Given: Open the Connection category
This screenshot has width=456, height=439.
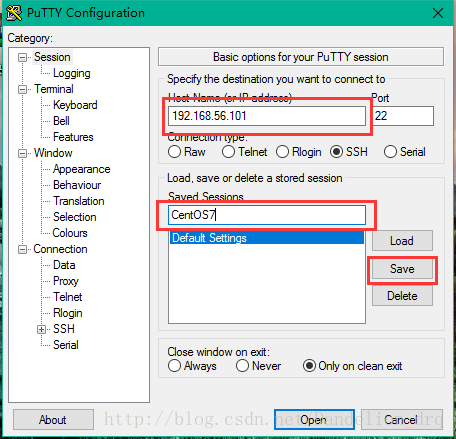Looking at the screenshot, I should (x=60, y=249).
